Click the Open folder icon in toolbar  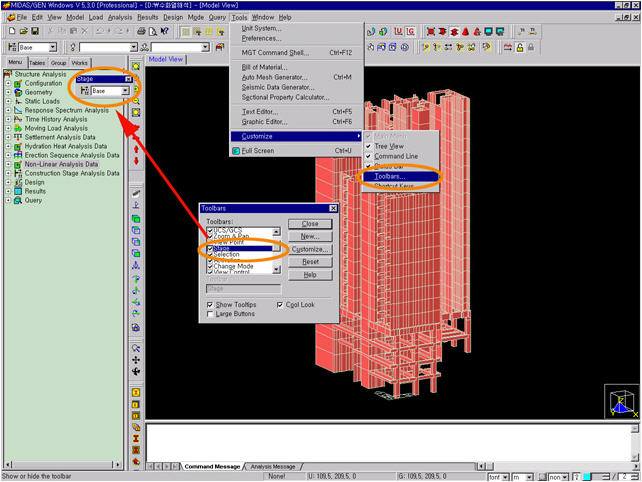pyautogui.click(x=23, y=32)
